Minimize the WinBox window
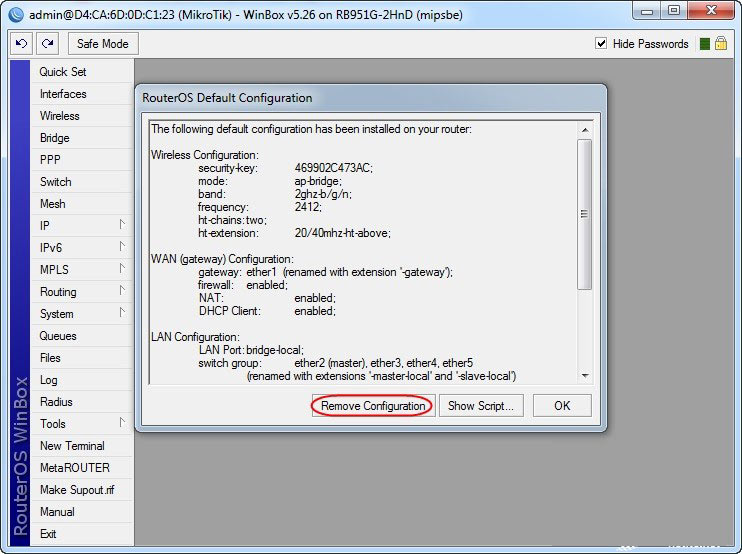Viewport: 742px width, 554px height. pos(647,10)
